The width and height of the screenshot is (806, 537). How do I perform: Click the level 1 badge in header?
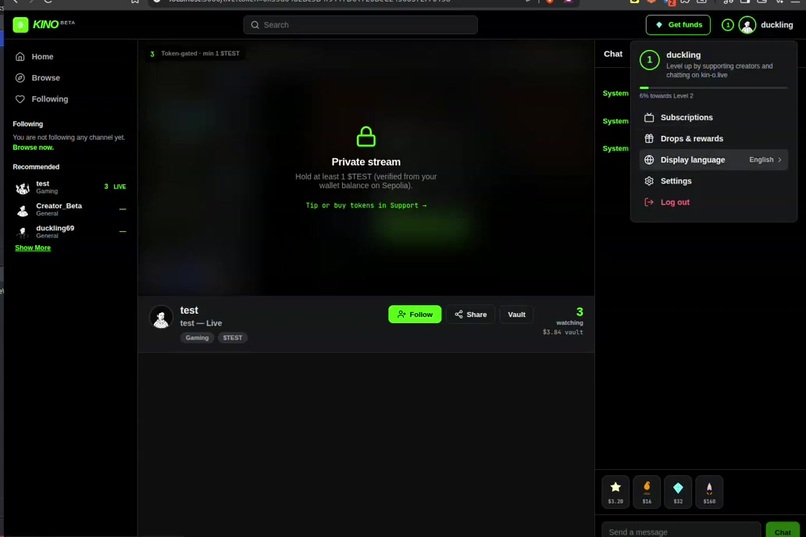(727, 25)
